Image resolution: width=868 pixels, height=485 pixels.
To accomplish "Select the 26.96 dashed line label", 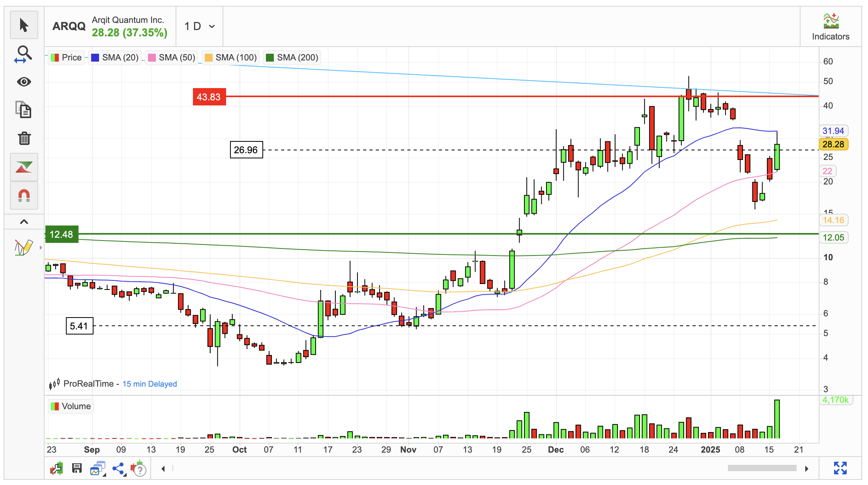I will pos(246,150).
